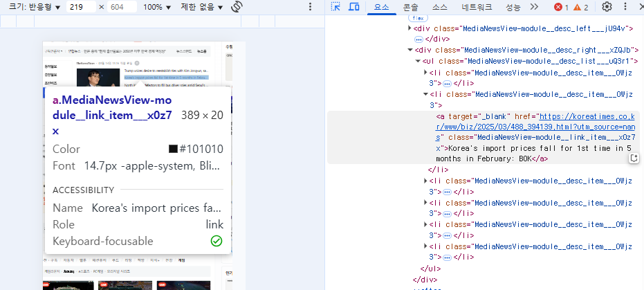Open the 오리지널 시리즈 link on the page
The image size is (644, 290).
tap(118, 271)
